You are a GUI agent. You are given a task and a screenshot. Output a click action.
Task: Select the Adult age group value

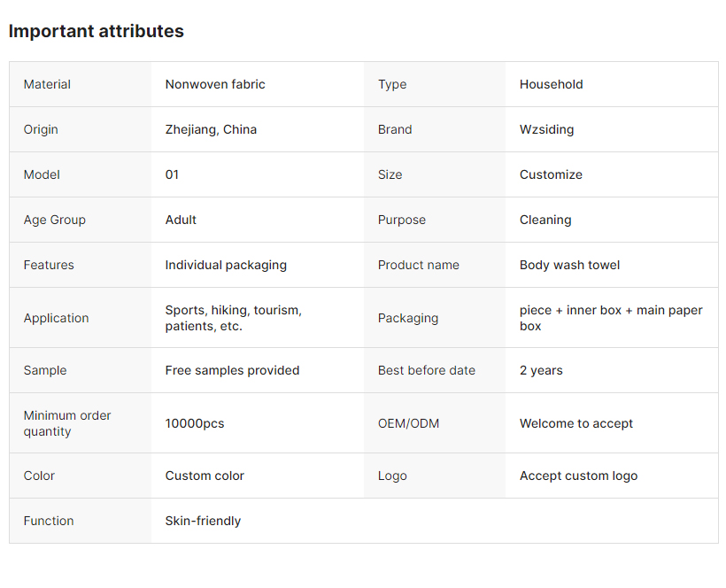coord(181,220)
